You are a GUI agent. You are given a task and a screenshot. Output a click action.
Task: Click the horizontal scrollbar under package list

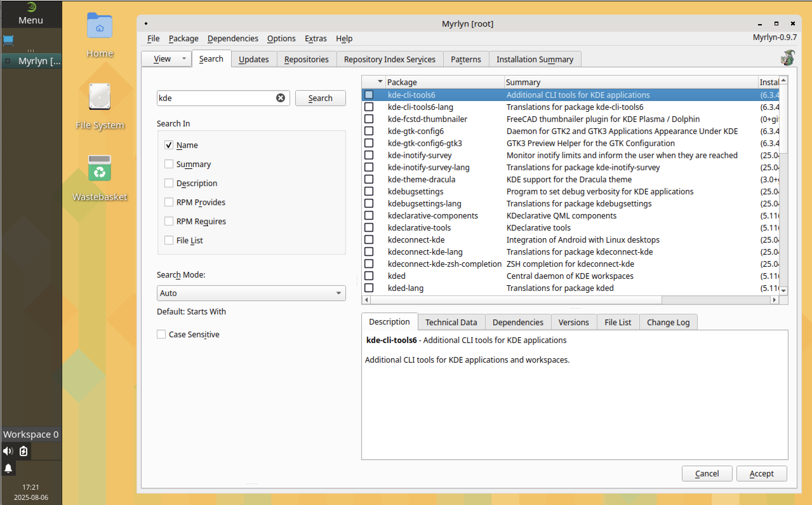[516, 300]
